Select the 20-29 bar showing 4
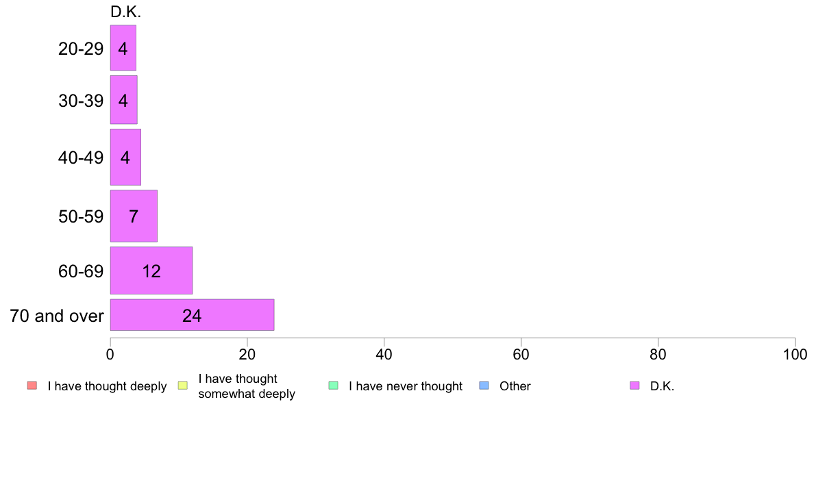The width and height of the screenshot is (814, 504). [x=123, y=48]
